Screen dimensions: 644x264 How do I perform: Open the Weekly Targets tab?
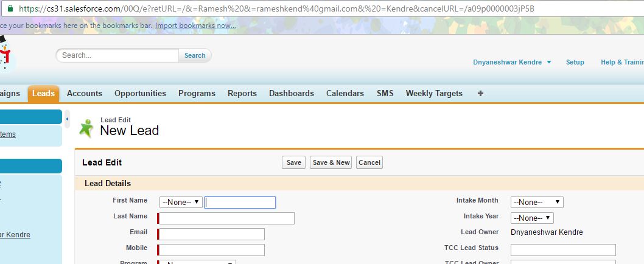coord(434,94)
